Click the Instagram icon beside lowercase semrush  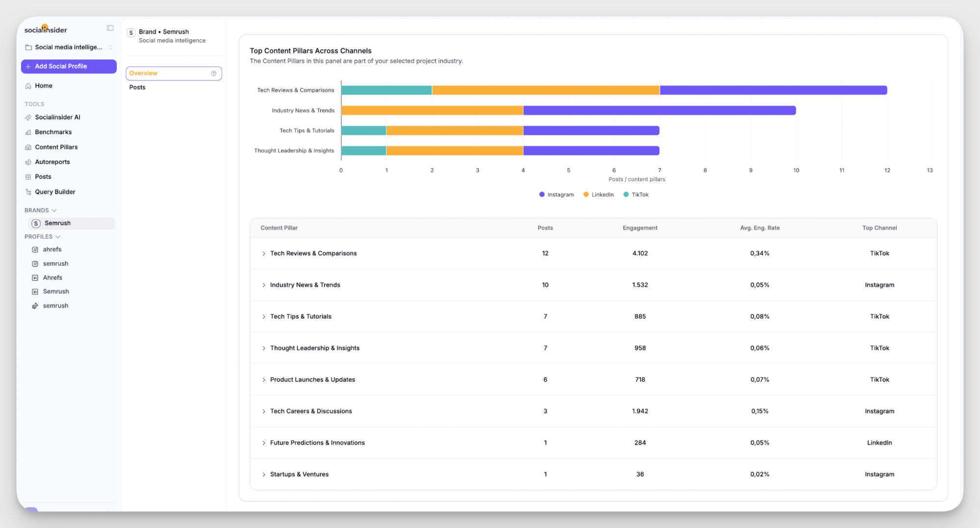35,264
